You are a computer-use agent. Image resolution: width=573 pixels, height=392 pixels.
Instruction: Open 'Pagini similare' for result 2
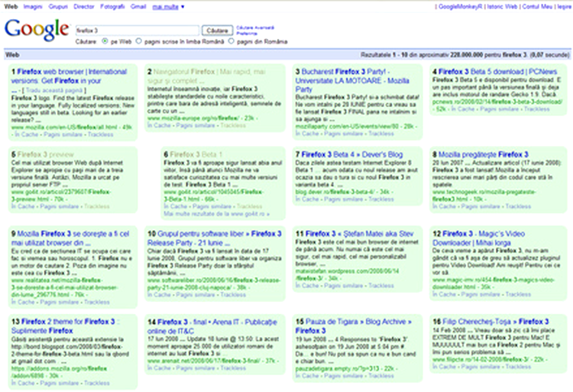196,125
